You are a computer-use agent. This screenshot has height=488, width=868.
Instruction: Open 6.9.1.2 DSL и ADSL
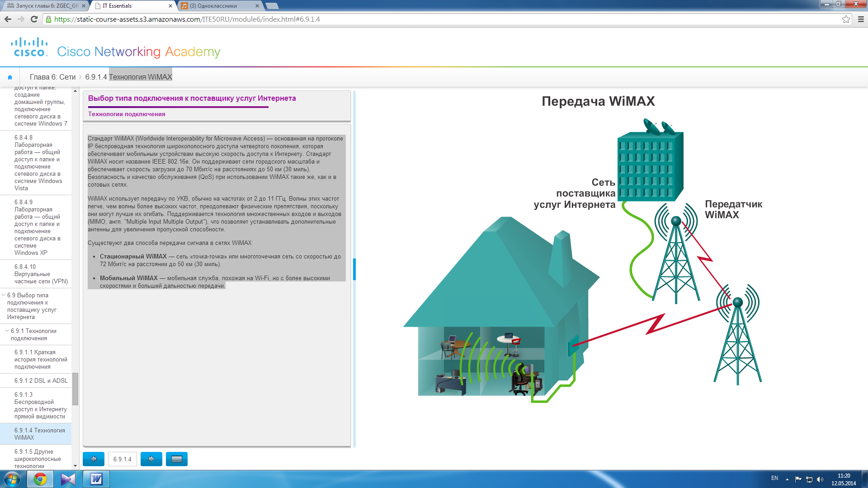pos(41,380)
